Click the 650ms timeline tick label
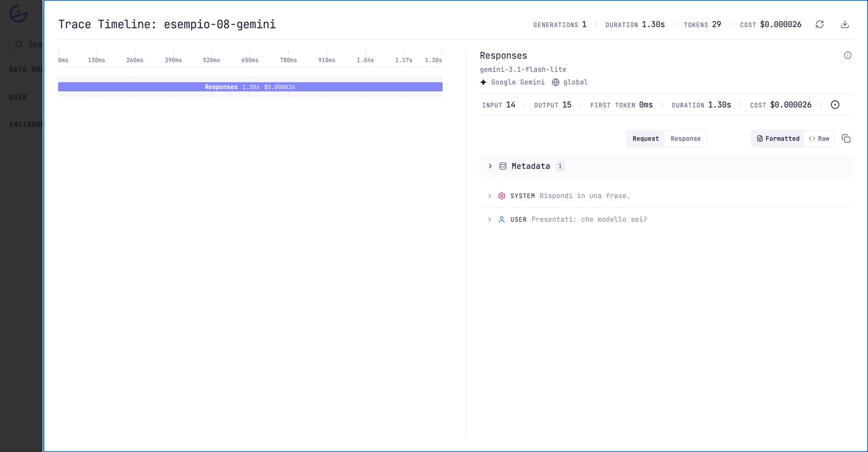Viewport: 868px width, 452px height. tap(250, 60)
